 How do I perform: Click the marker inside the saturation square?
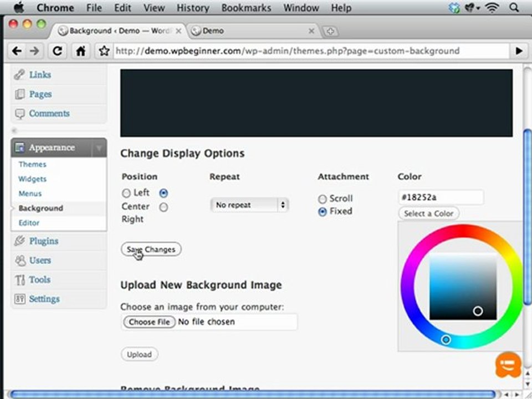[x=478, y=311]
